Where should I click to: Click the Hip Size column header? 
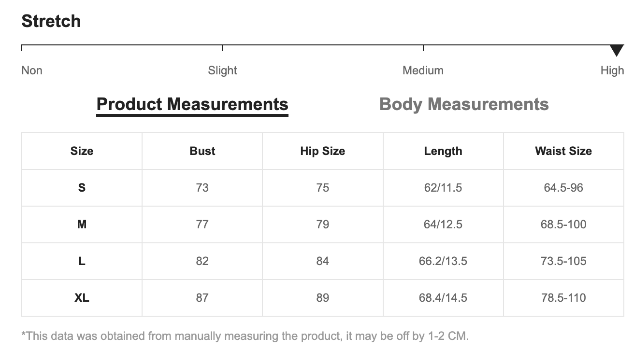click(322, 151)
